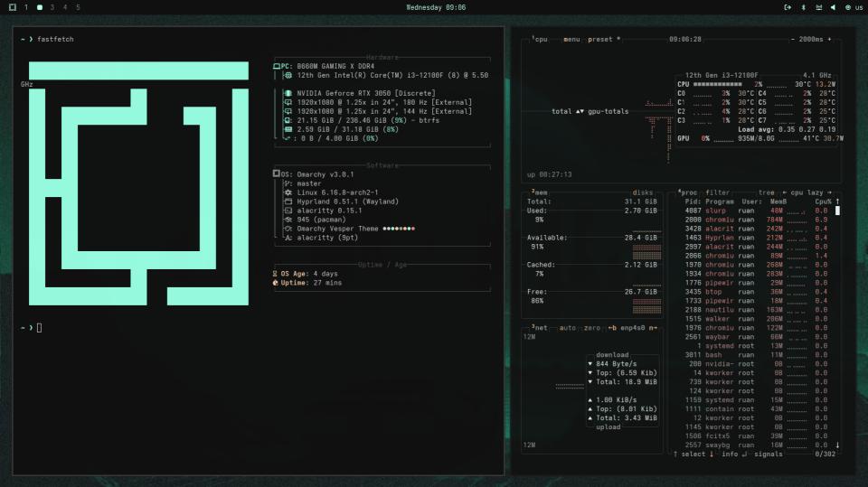Select the active workspace 2 indicator

(x=39, y=7)
